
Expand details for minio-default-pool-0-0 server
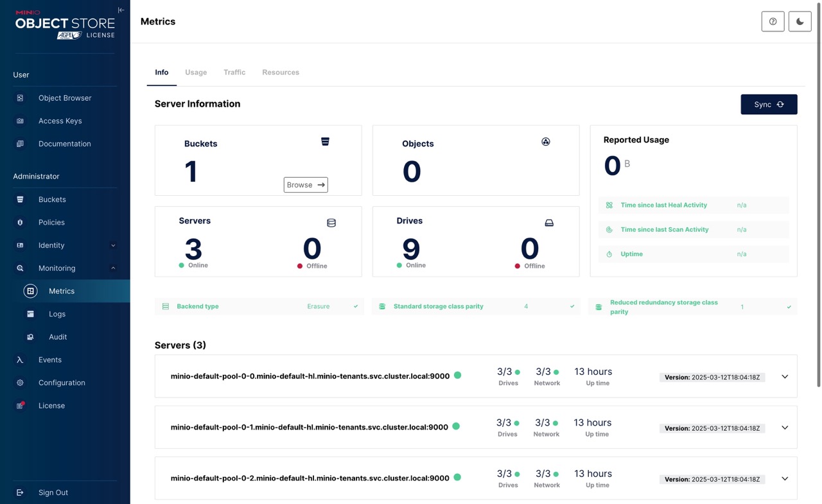(x=785, y=377)
